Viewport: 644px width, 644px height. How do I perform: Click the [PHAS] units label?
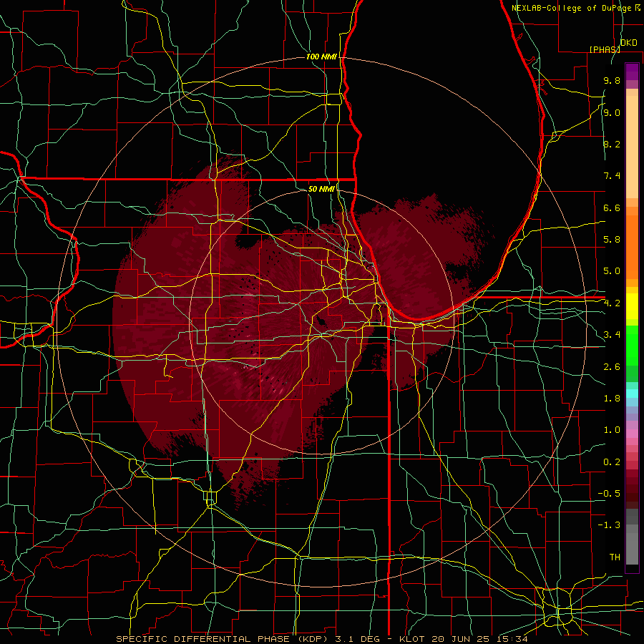605,49
